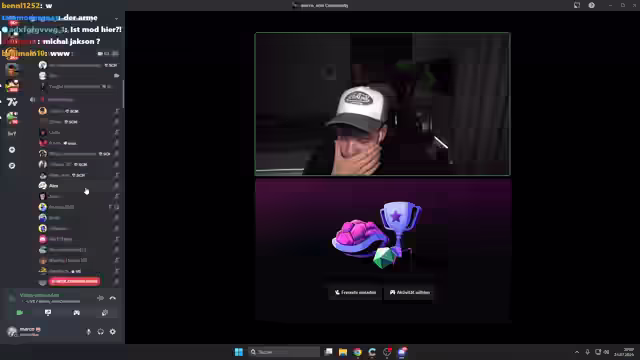Click the 'Aktivität wählen' button

(409, 292)
